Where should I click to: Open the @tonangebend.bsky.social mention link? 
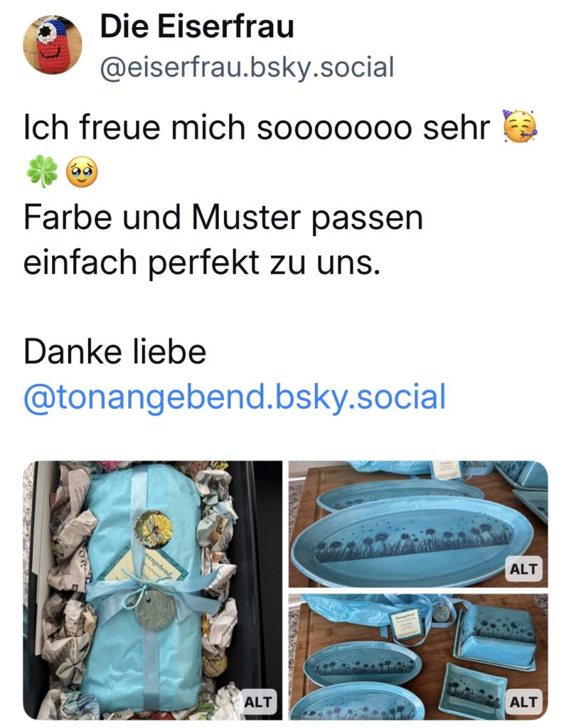click(235, 397)
